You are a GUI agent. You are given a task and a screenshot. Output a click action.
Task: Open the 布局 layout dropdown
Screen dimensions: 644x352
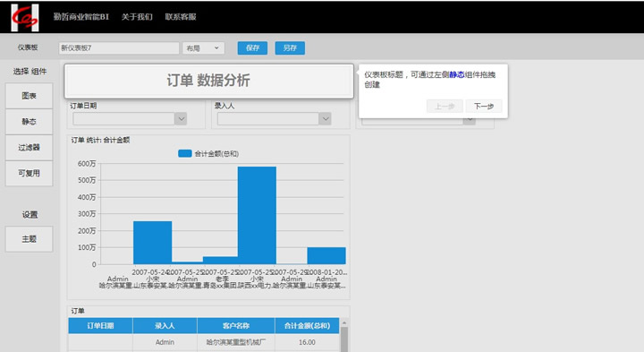click(x=203, y=48)
